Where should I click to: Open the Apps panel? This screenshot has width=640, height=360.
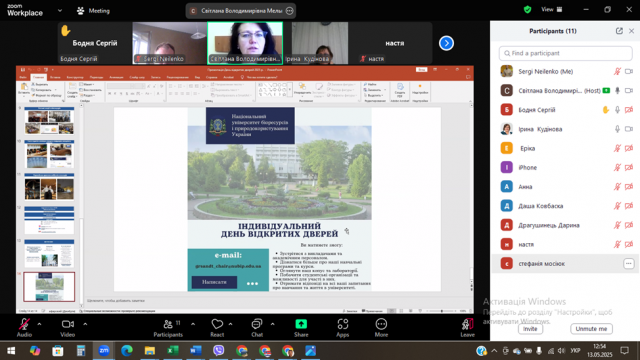[342, 327]
